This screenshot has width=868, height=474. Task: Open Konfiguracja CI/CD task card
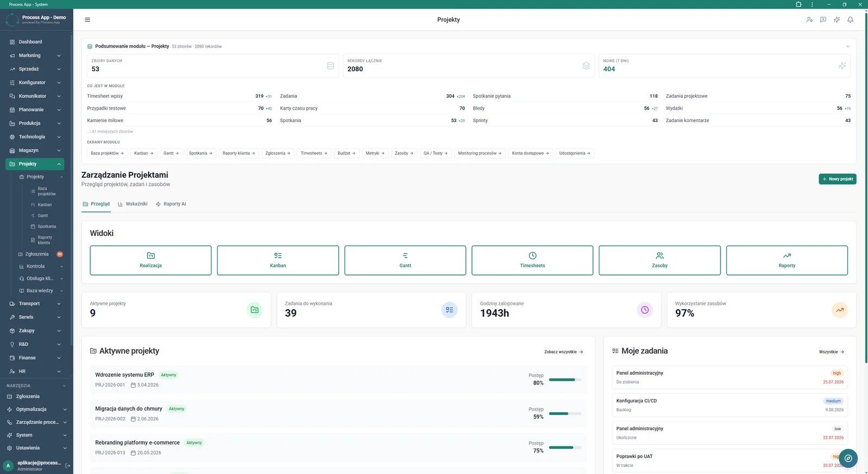pos(730,405)
